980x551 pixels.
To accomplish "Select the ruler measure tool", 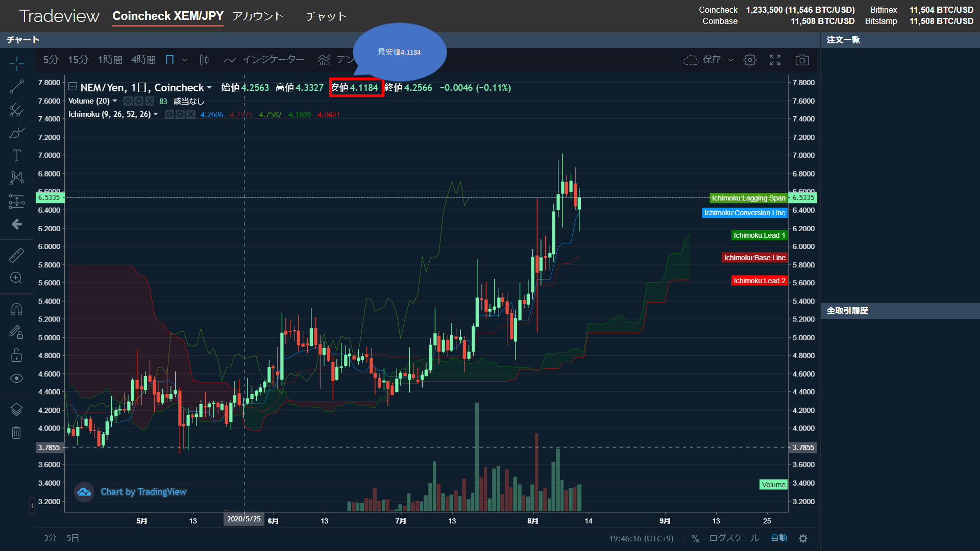I will pos(17,255).
